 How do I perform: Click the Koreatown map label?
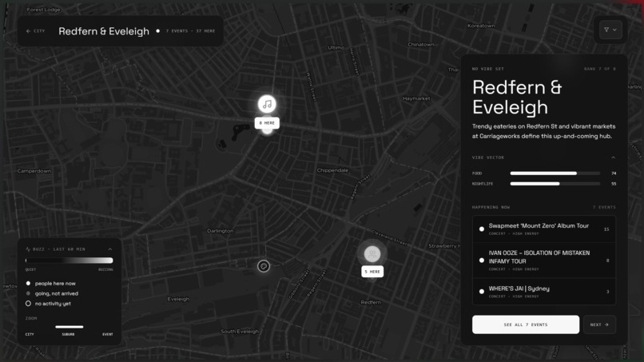click(x=481, y=26)
